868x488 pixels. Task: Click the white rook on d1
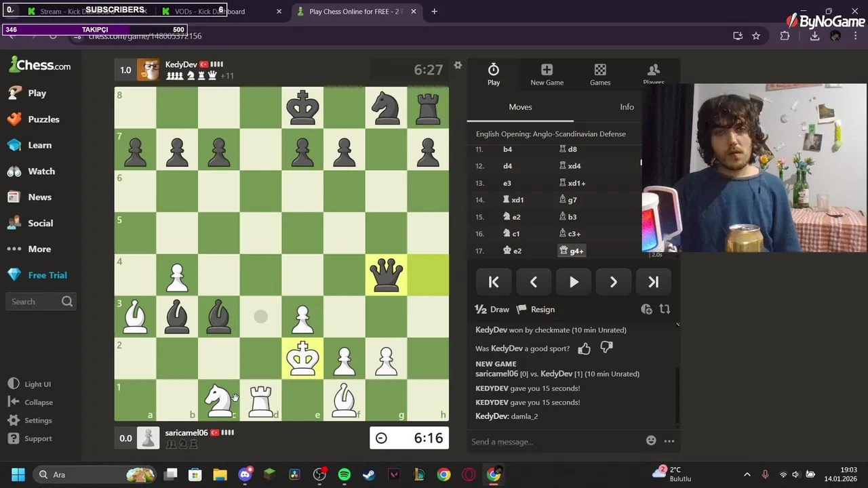point(260,400)
